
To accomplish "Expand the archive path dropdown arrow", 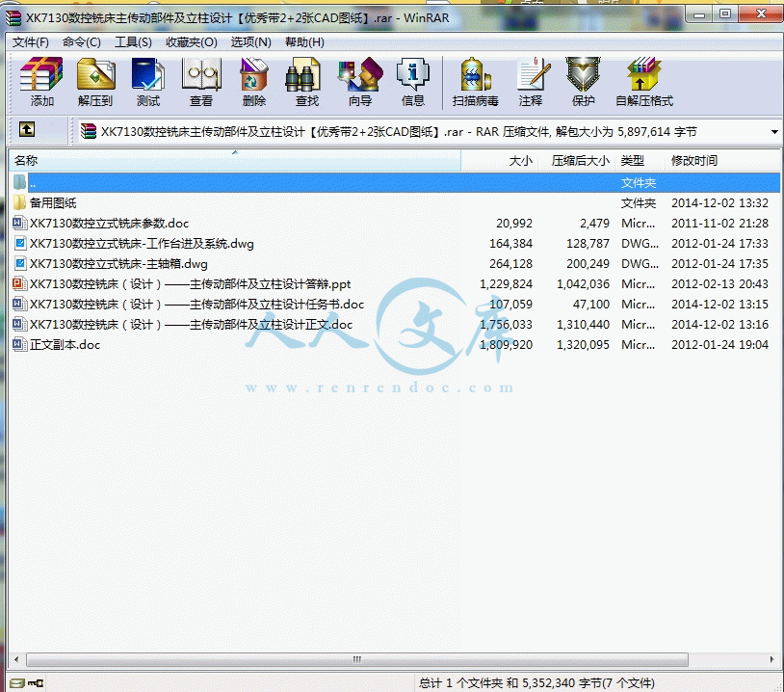I will [774, 132].
